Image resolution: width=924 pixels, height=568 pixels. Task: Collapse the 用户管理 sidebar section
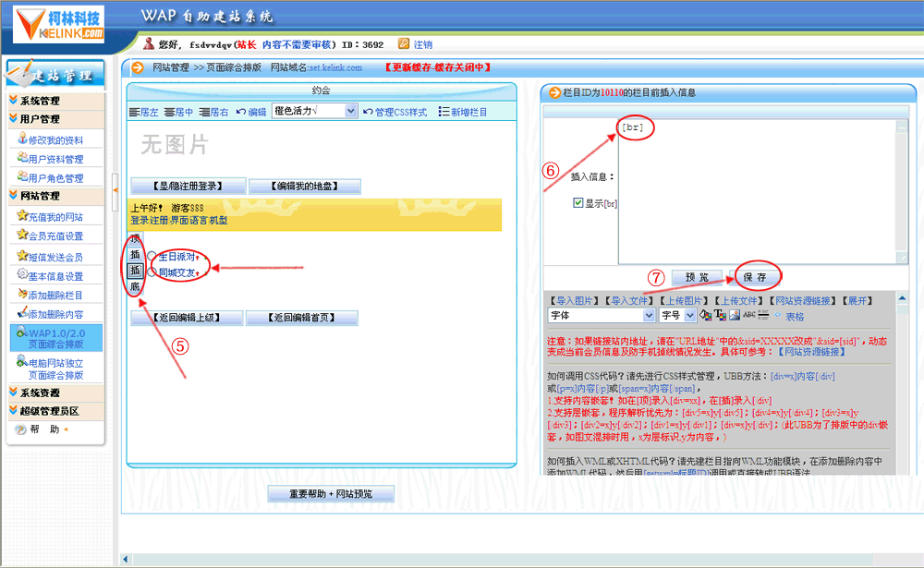coord(56,119)
